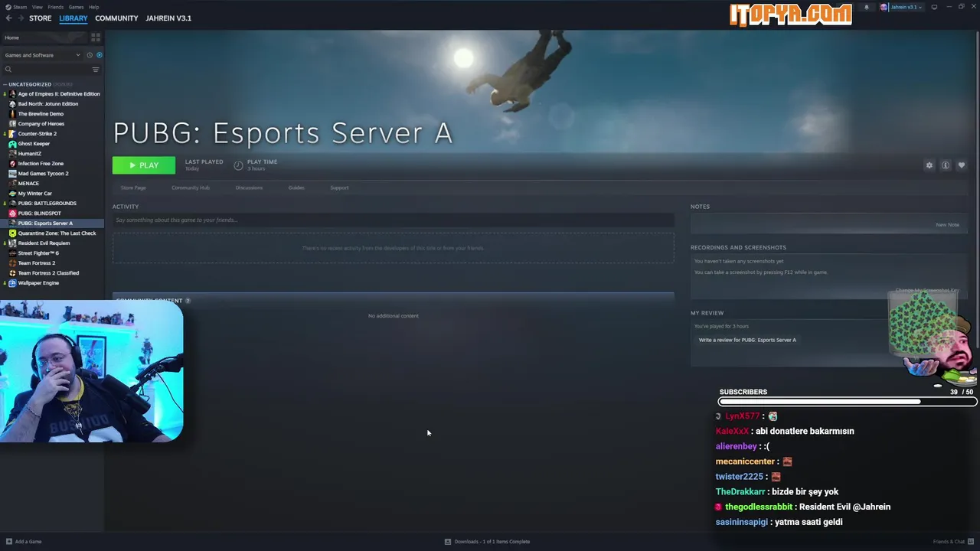Open the Jahrein v3.1 account dropdown
980x551 pixels.
tap(900, 7)
